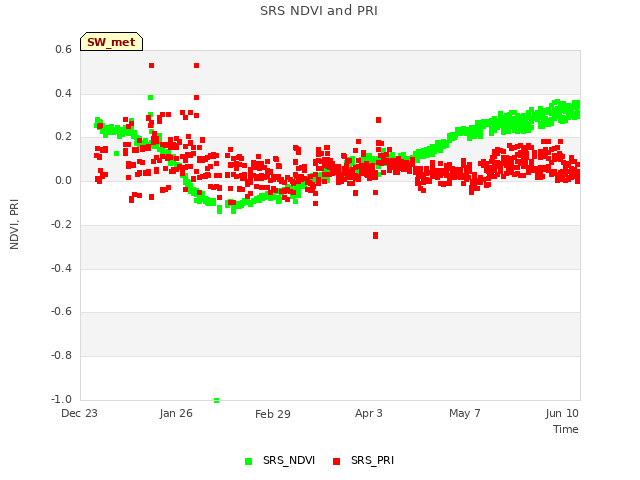Click the Jun 10 x-axis label
Screen dimensions: 640x480
point(562,413)
